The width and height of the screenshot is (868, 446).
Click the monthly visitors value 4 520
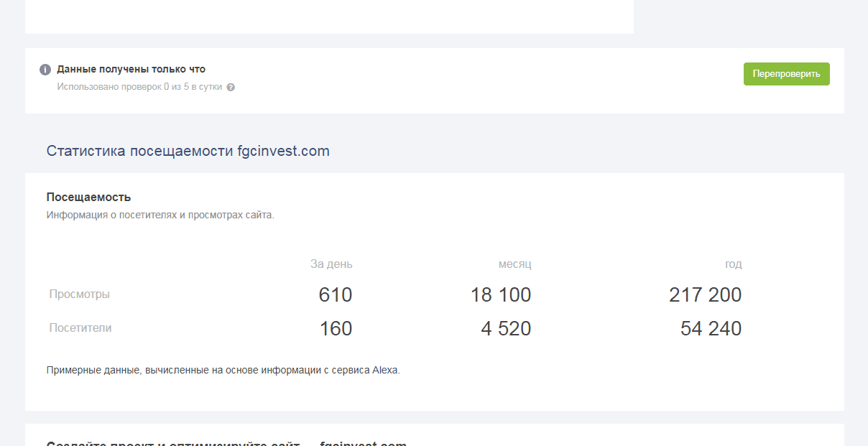click(506, 329)
